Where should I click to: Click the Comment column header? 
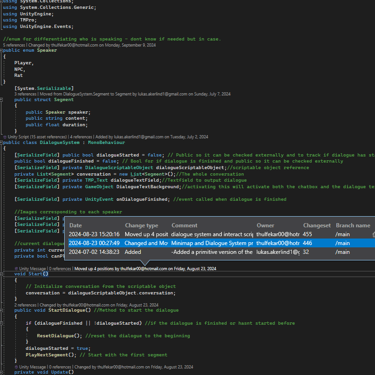(184, 226)
